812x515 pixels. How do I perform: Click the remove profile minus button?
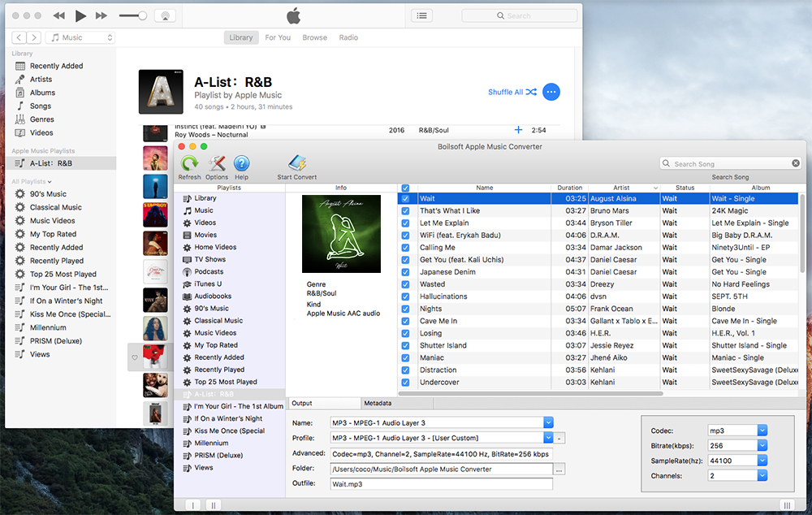pos(559,439)
